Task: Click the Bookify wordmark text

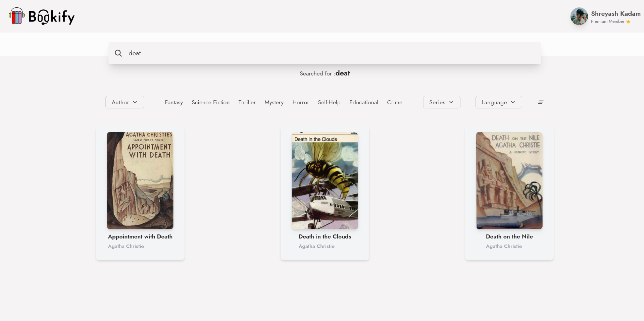Action: click(51, 17)
